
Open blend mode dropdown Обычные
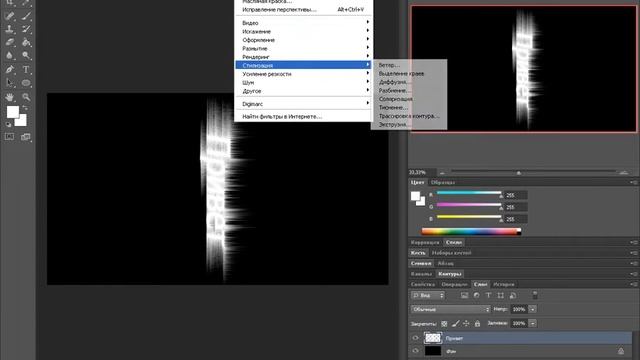pos(451,309)
